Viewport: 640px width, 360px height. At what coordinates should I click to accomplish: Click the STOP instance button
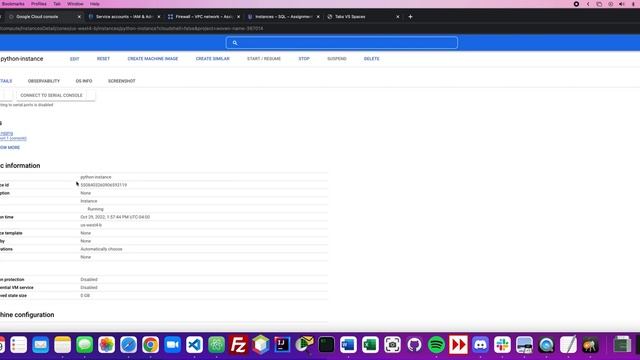click(x=304, y=59)
